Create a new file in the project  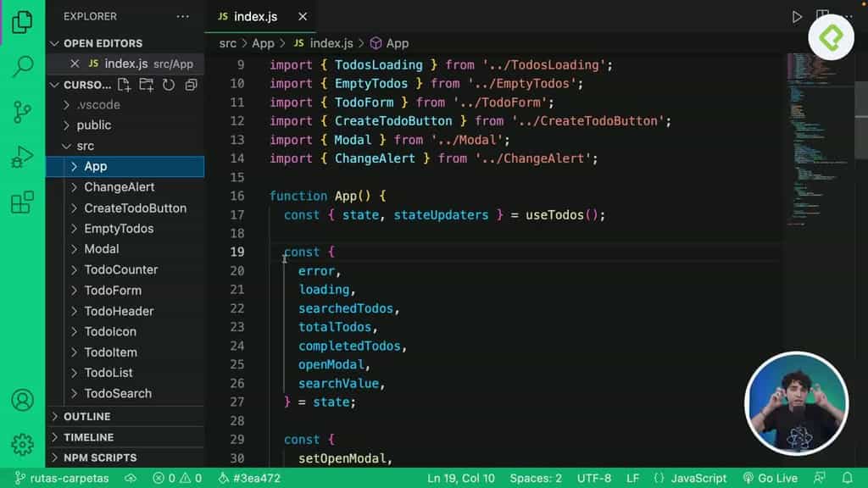124,85
